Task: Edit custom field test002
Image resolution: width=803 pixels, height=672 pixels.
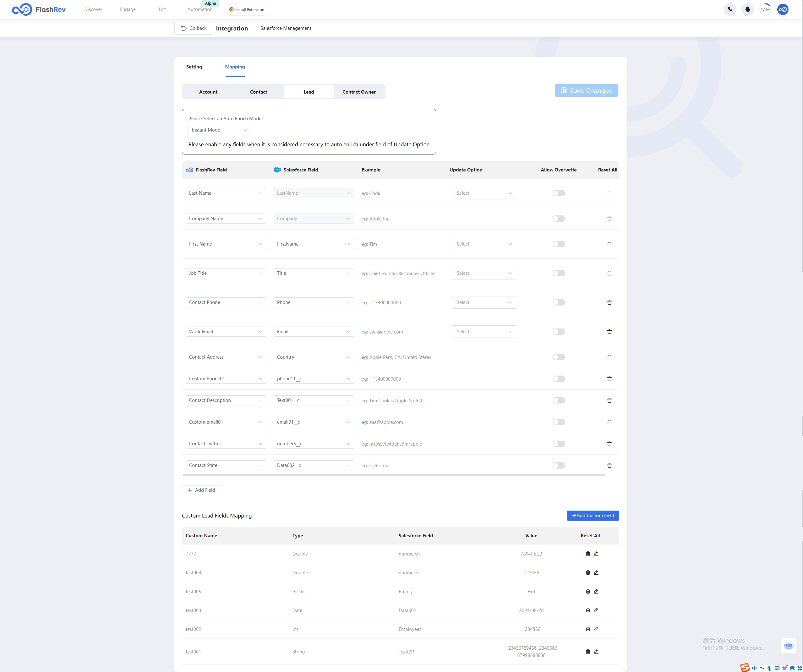Action: 596,629
